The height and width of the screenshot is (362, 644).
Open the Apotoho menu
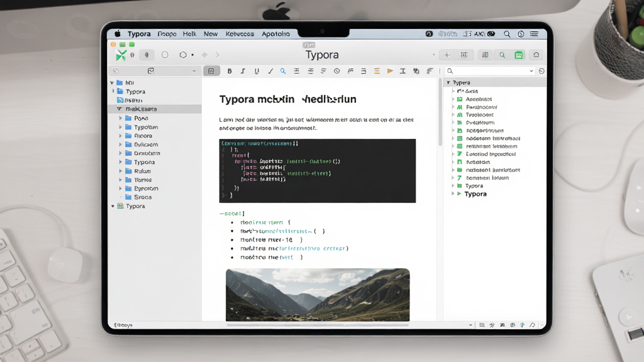275,34
